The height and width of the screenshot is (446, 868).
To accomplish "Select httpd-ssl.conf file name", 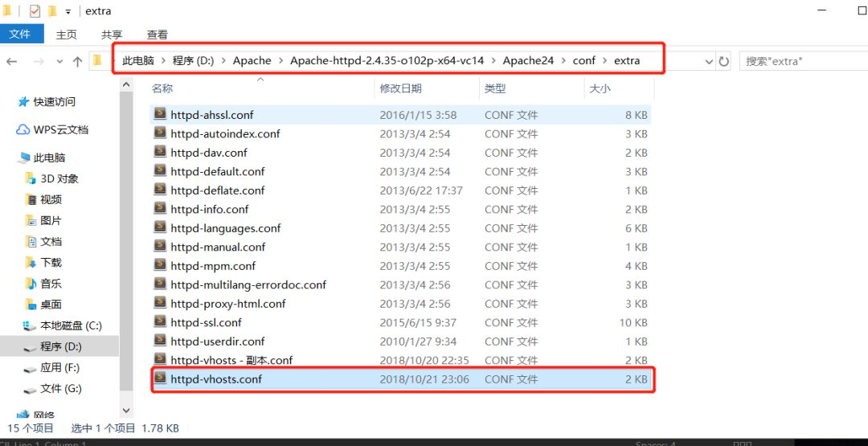I will pyautogui.click(x=206, y=322).
